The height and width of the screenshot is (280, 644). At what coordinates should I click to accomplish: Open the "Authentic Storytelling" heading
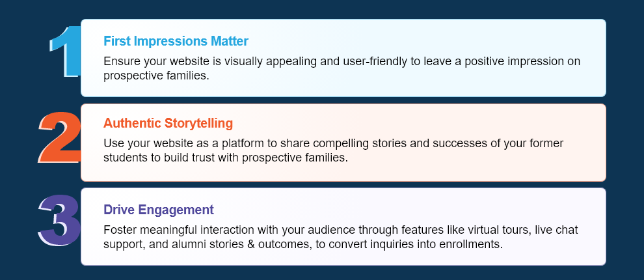point(168,123)
